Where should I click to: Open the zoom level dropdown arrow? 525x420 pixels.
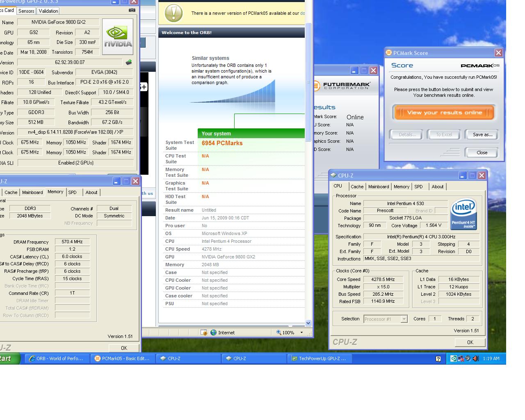click(301, 333)
